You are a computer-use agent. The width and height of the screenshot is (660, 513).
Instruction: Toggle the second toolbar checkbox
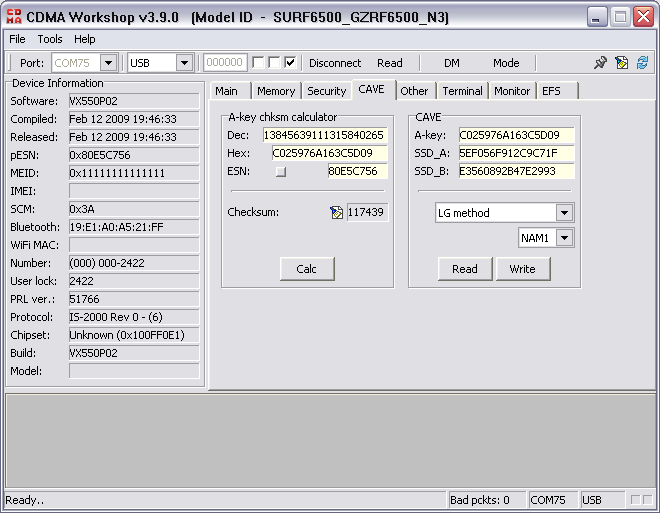tap(274, 63)
